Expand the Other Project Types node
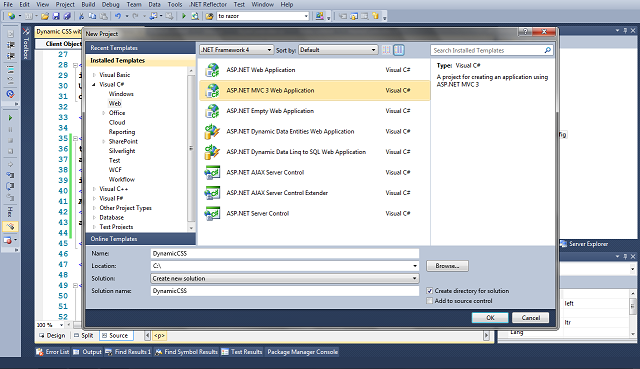 pyautogui.click(x=94, y=208)
